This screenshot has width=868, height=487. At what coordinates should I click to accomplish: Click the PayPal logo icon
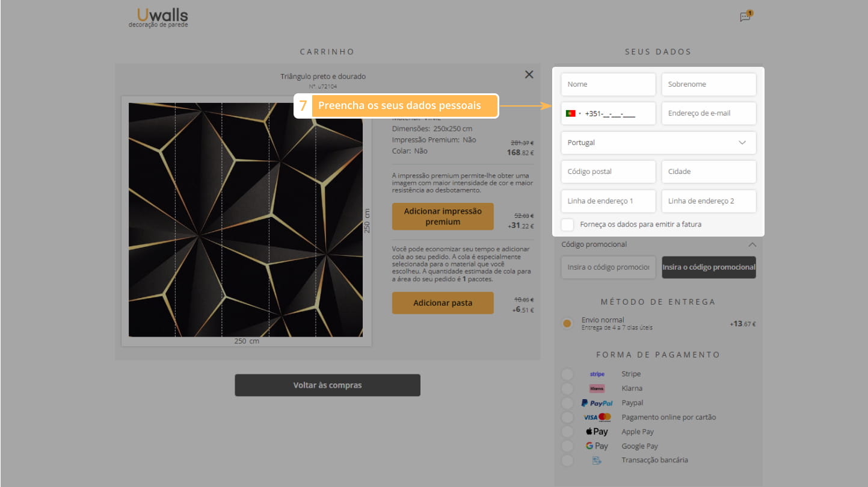(597, 403)
